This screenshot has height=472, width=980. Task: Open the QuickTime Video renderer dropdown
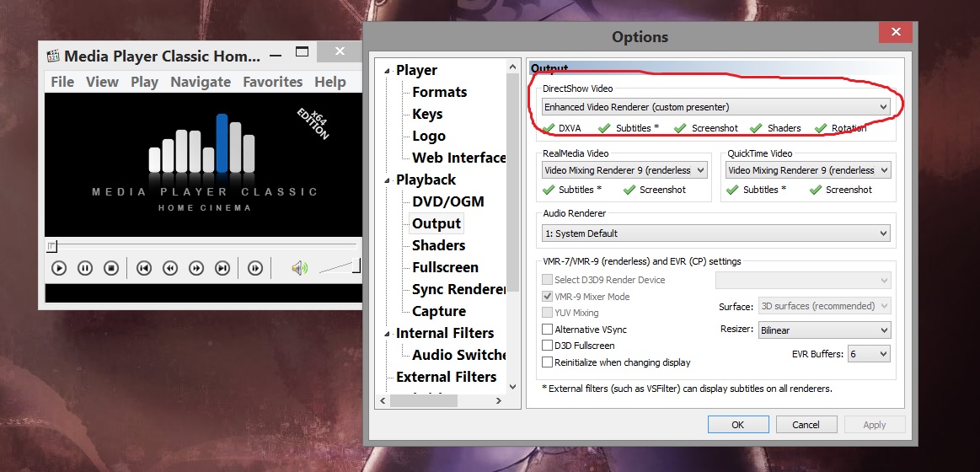808,170
